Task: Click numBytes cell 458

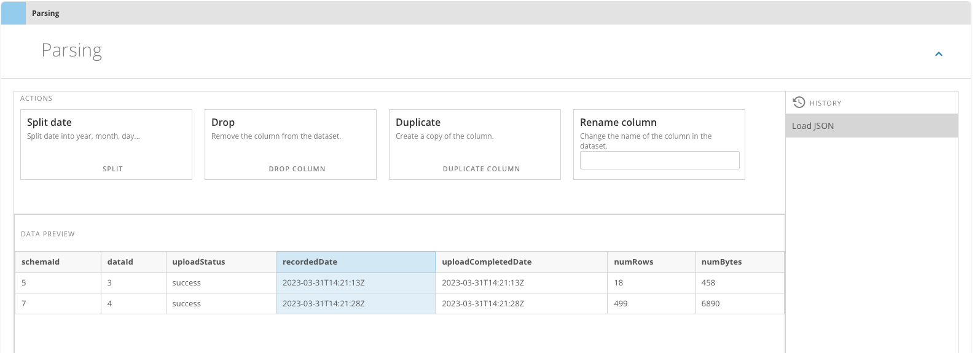Action: [740, 283]
